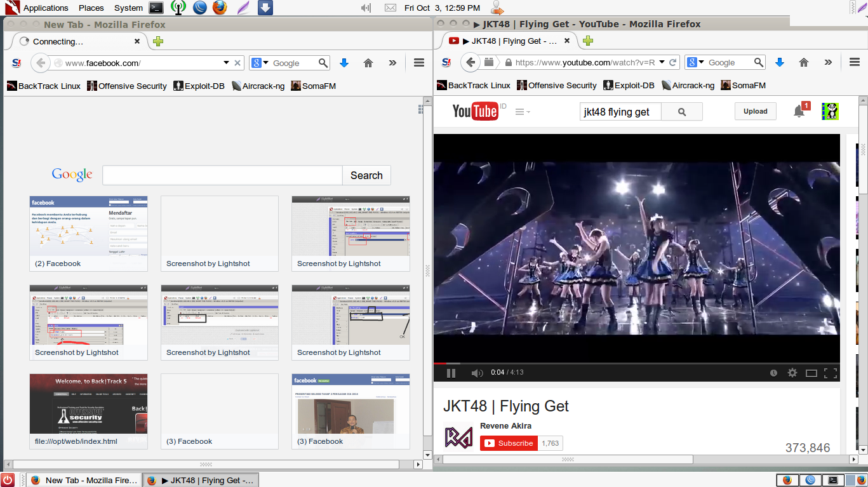Image resolution: width=868 pixels, height=487 pixels.
Task: Click Google Search button on new tab
Action: (366, 175)
